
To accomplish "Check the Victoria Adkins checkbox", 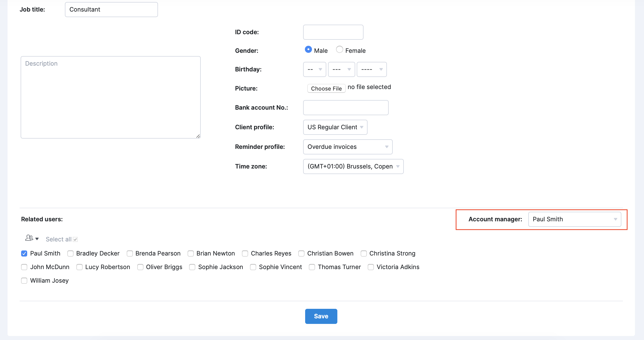I will (x=371, y=267).
